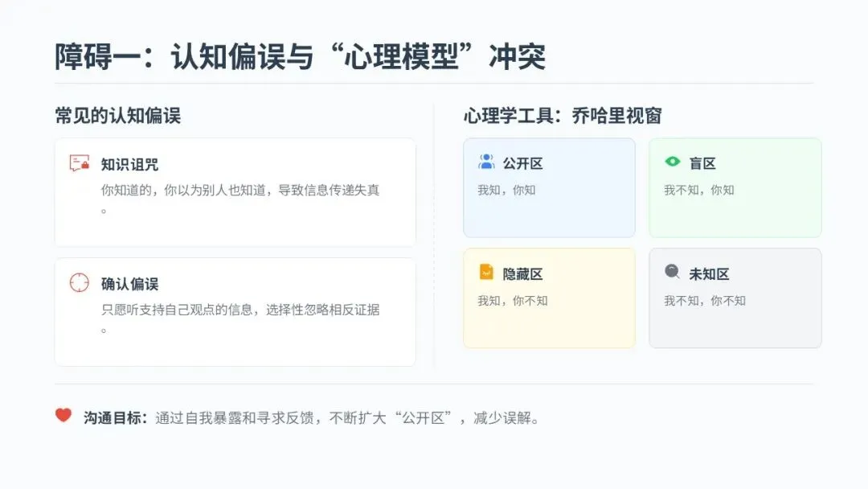Click the people icon in 公开区 card
The width and height of the screenshot is (868, 489).
click(486, 162)
